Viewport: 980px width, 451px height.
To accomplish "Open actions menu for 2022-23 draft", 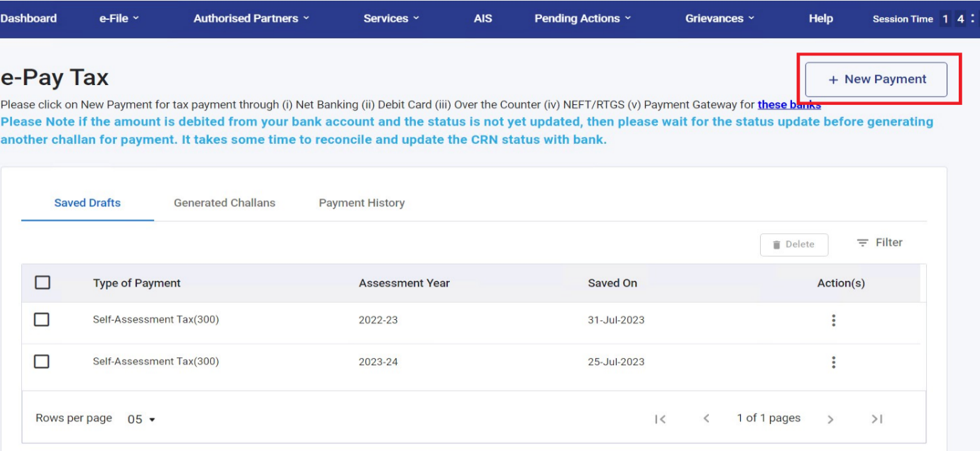I will (833, 320).
